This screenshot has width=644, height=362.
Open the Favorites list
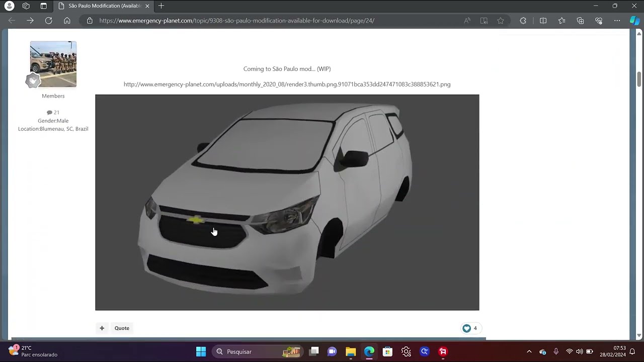561,21
